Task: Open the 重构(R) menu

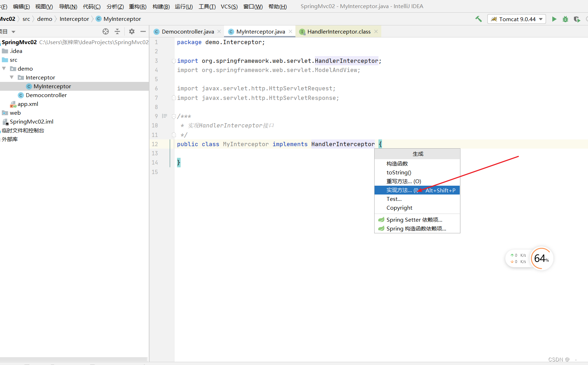Action: [138, 6]
